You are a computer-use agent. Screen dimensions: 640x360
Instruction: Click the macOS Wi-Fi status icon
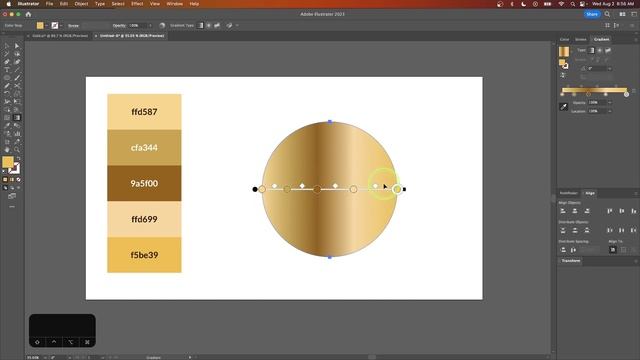click(x=561, y=4)
